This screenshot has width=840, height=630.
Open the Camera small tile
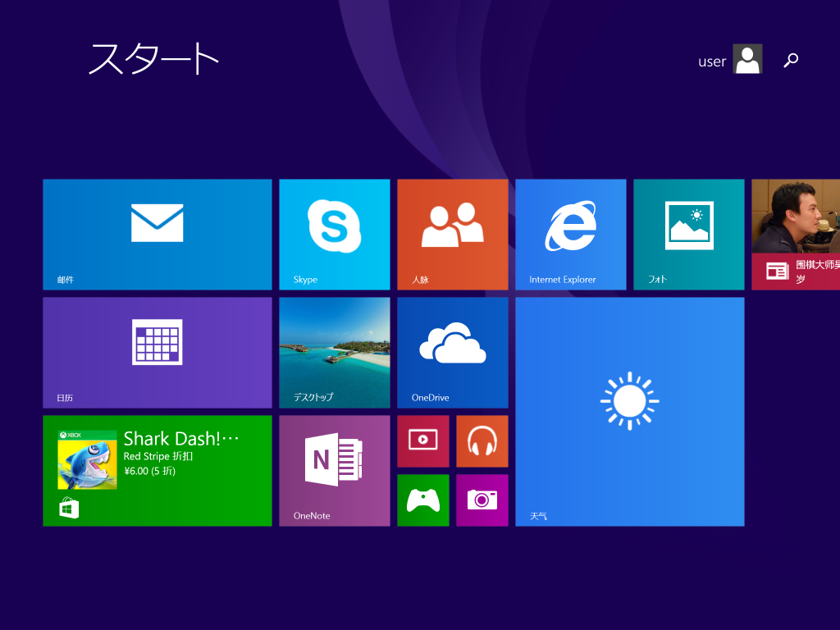482,500
